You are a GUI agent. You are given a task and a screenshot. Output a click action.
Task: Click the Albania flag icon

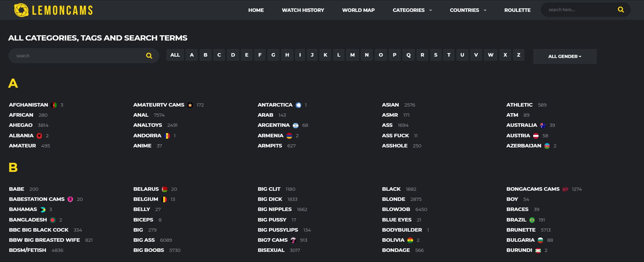[39, 136]
